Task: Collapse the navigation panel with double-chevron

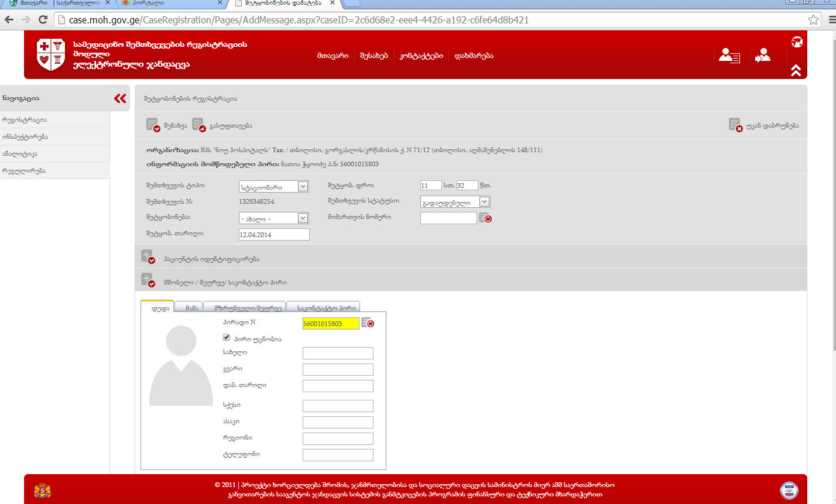Action: pyautogui.click(x=120, y=98)
